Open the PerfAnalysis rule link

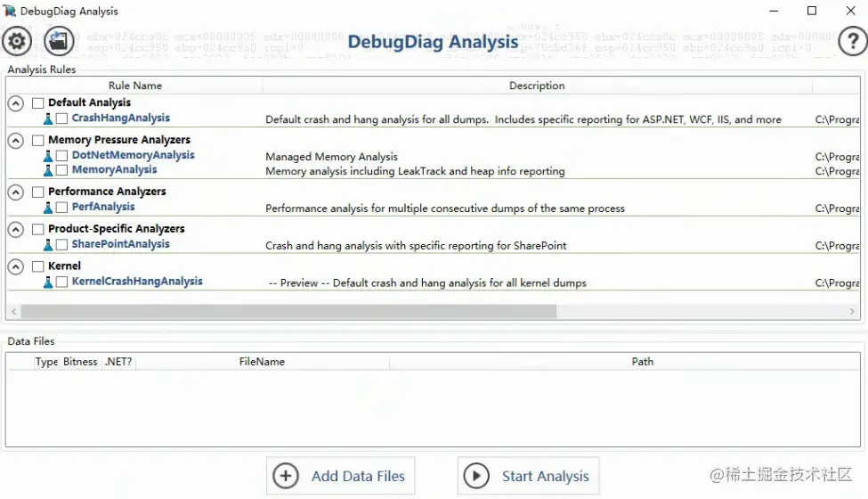(103, 207)
